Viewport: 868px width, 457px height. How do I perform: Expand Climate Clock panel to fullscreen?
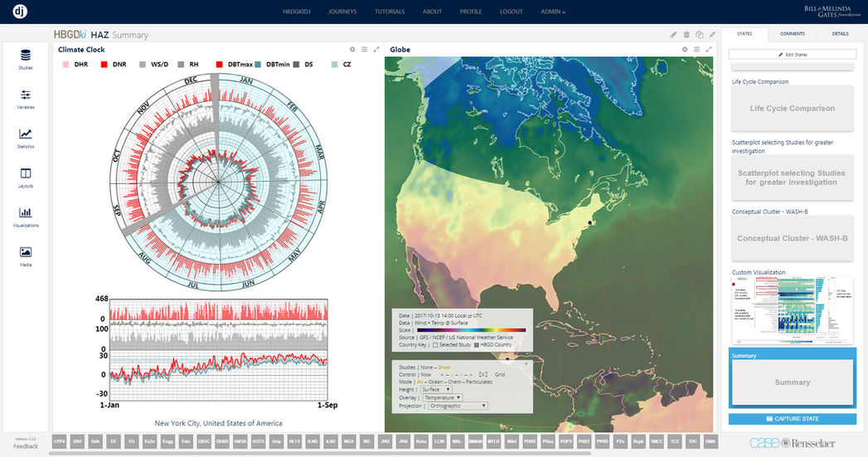click(376, 49)
